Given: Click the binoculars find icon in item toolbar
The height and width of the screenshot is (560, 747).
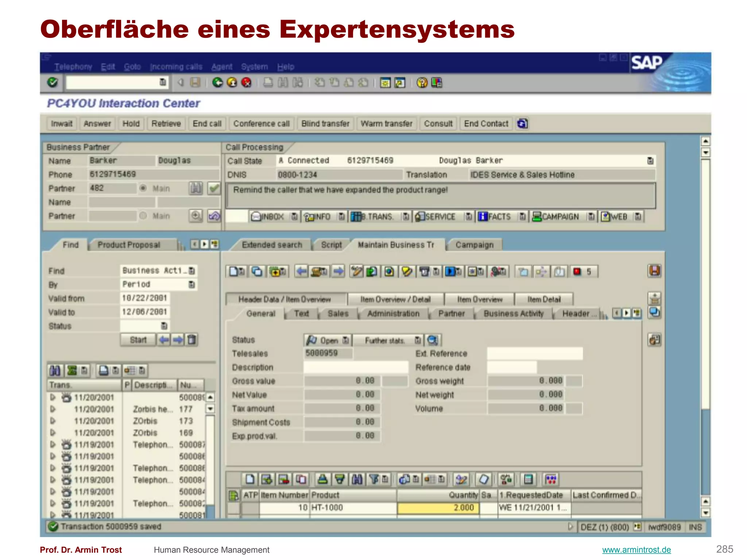Looking at the screenshot, I should click(357, 479).
